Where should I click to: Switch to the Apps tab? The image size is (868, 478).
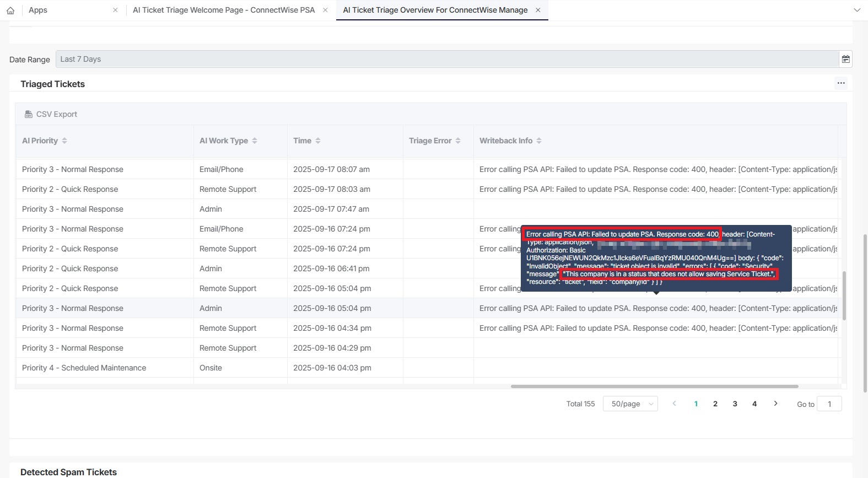point(38,10)
